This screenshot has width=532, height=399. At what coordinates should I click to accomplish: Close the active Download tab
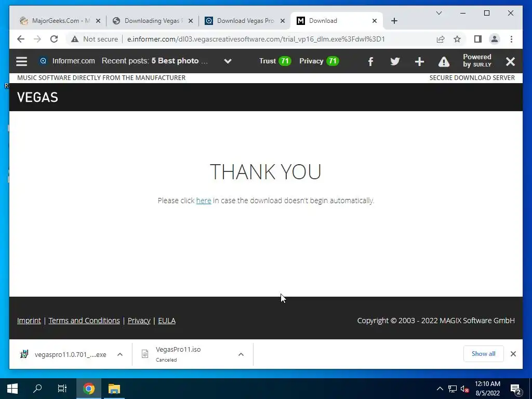tap(375, 21)
